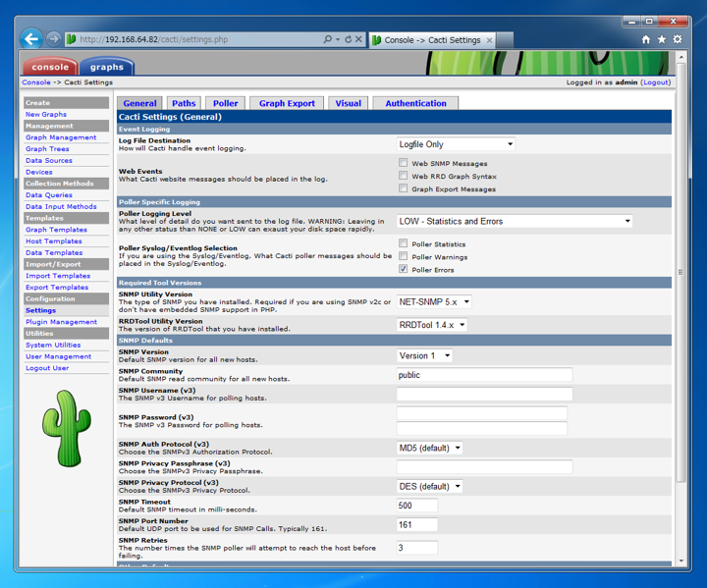The image size is (707, 588).
Task: Open Data Sources link
Action: [49, 160]
